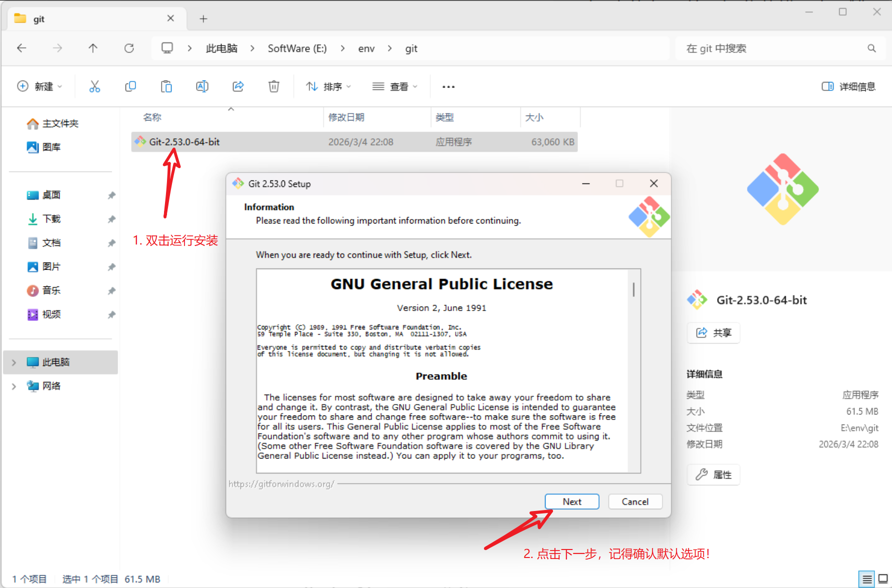The height and width of the screenshot is (588, 892).
Task: Click the Cut scissors icon in toolbar
Action: click(94, 86)
